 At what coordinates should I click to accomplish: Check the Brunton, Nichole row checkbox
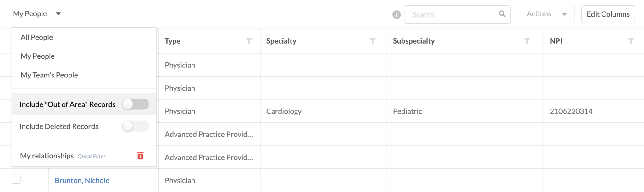(16, 179)
